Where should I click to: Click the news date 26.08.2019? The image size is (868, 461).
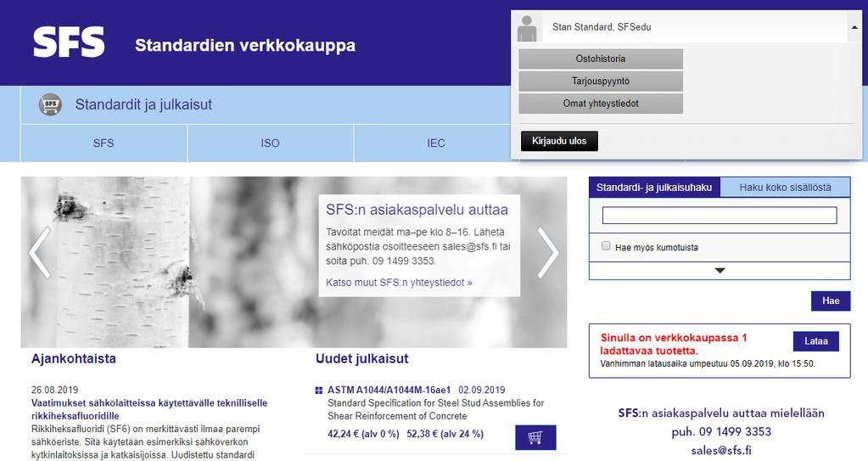[x=55, y=390]
